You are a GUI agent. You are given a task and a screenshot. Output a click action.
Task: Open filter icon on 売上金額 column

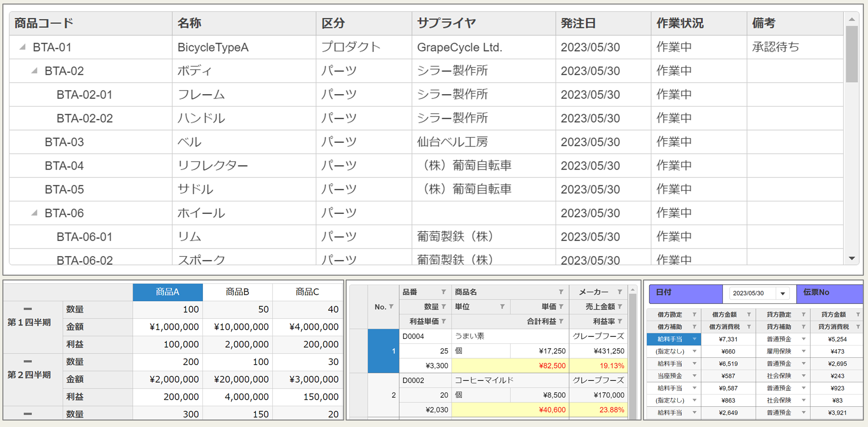click(x=620, y=307)
